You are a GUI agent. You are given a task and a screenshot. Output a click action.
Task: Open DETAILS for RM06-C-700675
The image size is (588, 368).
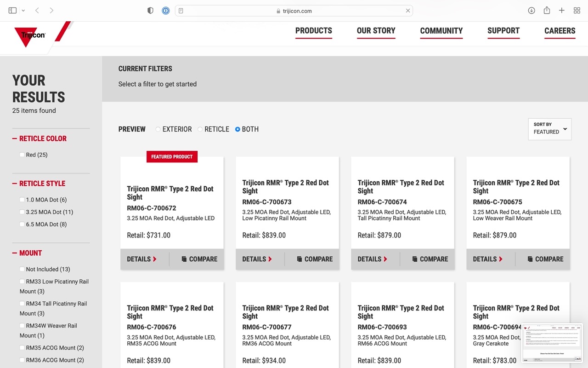coord(488,259)
